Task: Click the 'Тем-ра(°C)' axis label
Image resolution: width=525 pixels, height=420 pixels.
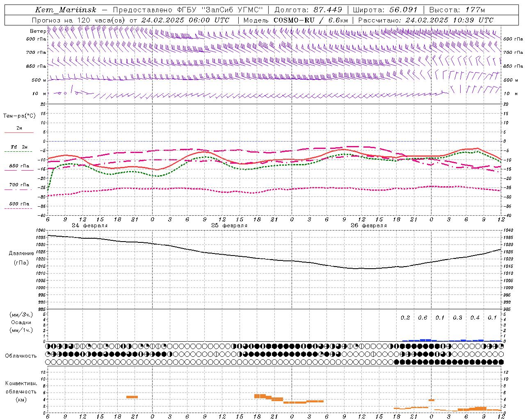Action: click(19, 116)
